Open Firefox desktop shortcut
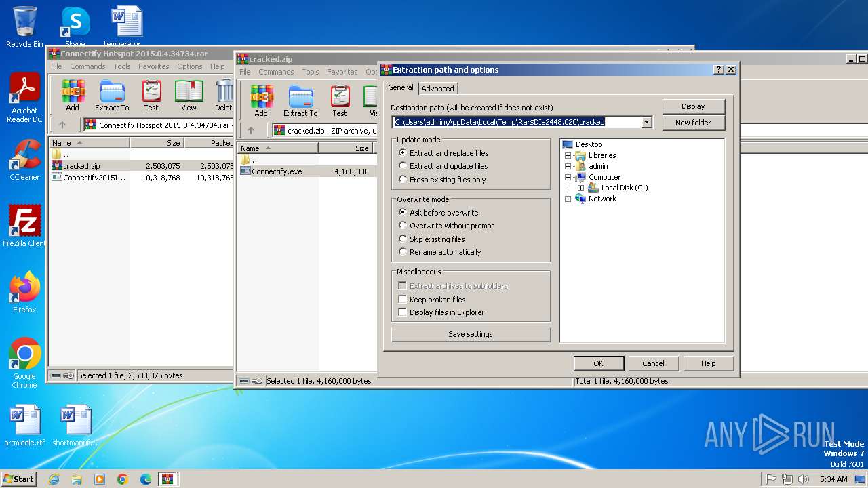868x488 pixels. coord(25,292)
